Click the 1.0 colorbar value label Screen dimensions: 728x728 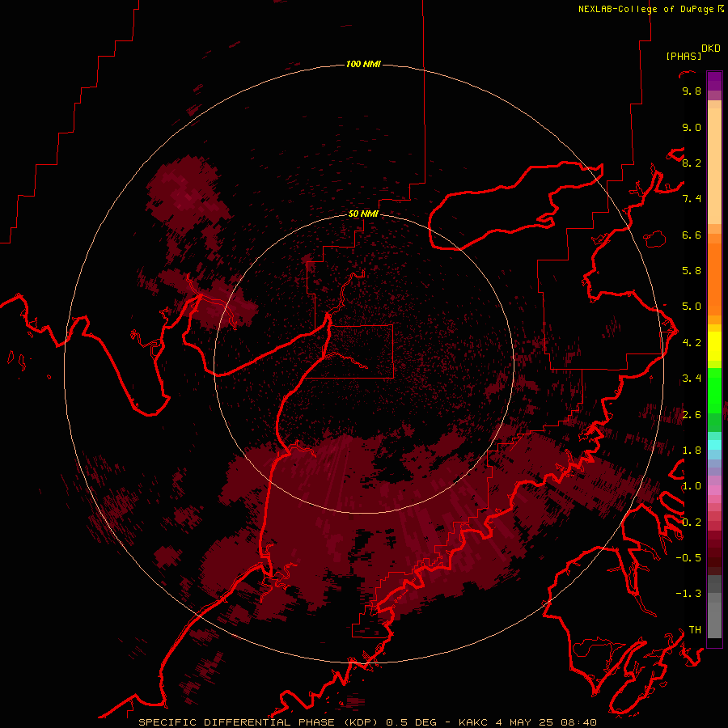pyautogui.click(x=692, y=486)
